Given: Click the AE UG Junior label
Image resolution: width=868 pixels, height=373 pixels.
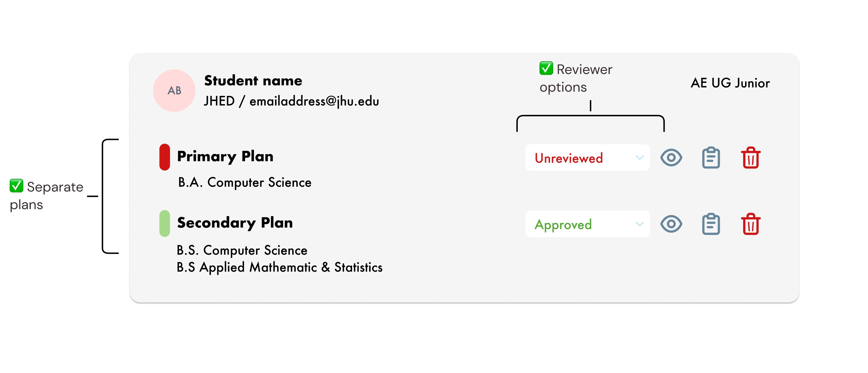Looking at the screenshot, I should [730, 83].
